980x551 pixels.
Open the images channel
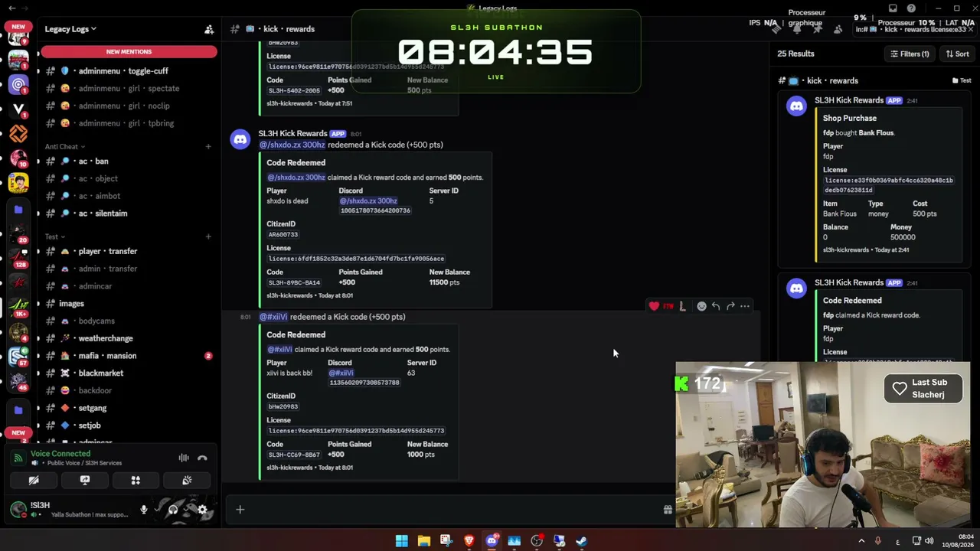(x=129, y=304)
